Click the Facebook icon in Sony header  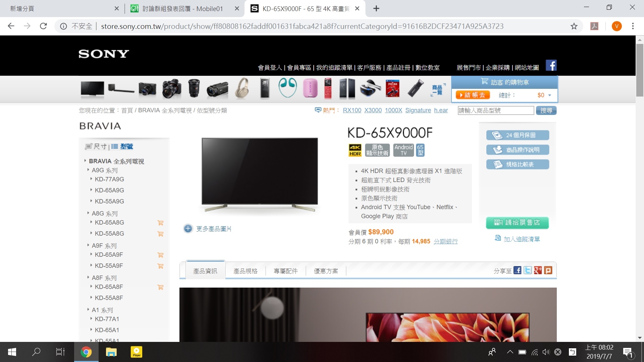click(551, 65)
